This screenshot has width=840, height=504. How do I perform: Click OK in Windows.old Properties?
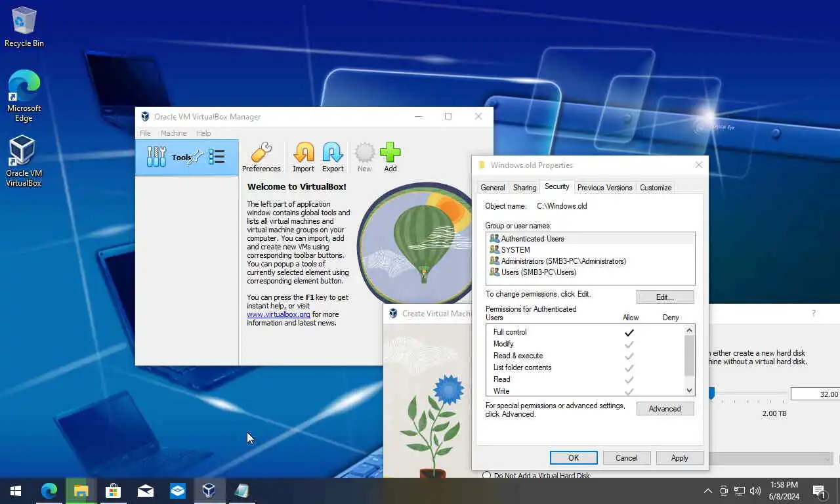(x=574, y=458)
